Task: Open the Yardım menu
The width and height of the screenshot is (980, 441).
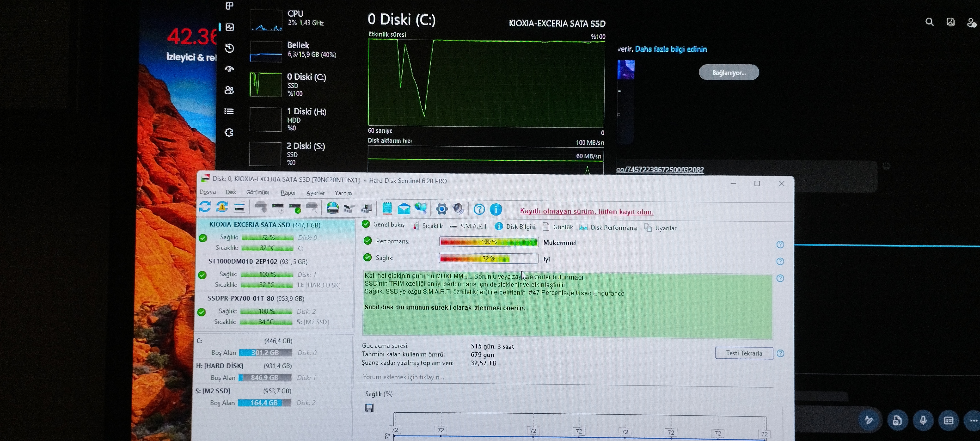Action: point(343,193)
